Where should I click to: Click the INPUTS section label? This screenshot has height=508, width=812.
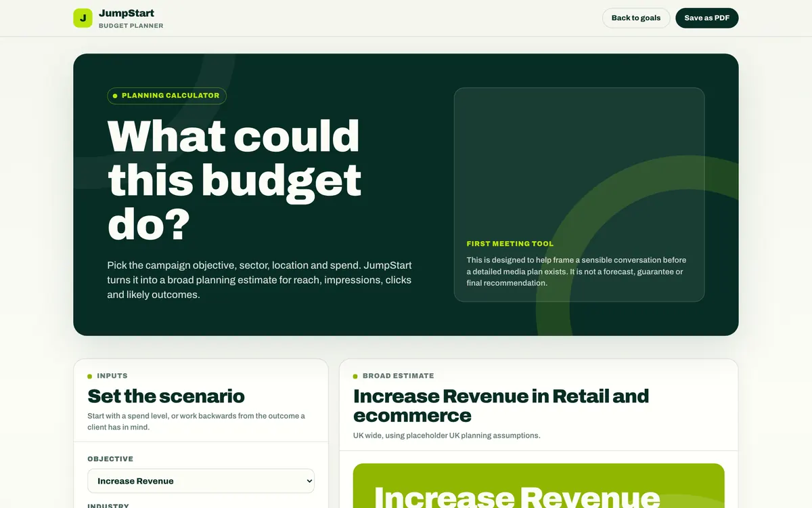112,376
